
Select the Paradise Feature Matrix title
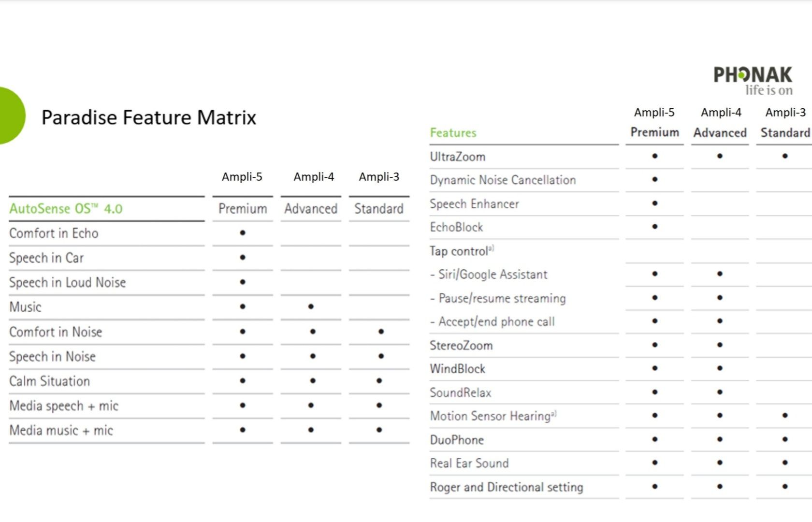(149, 117)
